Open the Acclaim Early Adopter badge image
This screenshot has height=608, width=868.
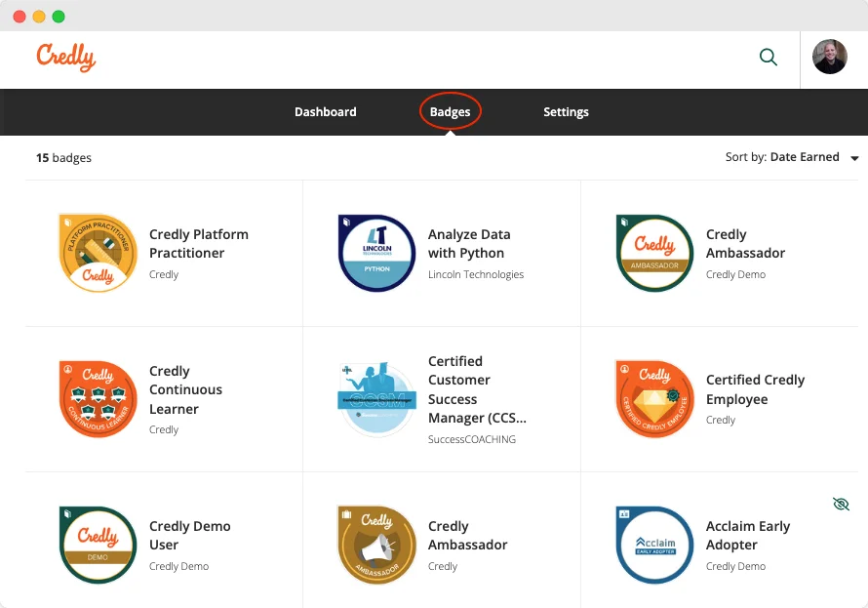pos(654,545)
